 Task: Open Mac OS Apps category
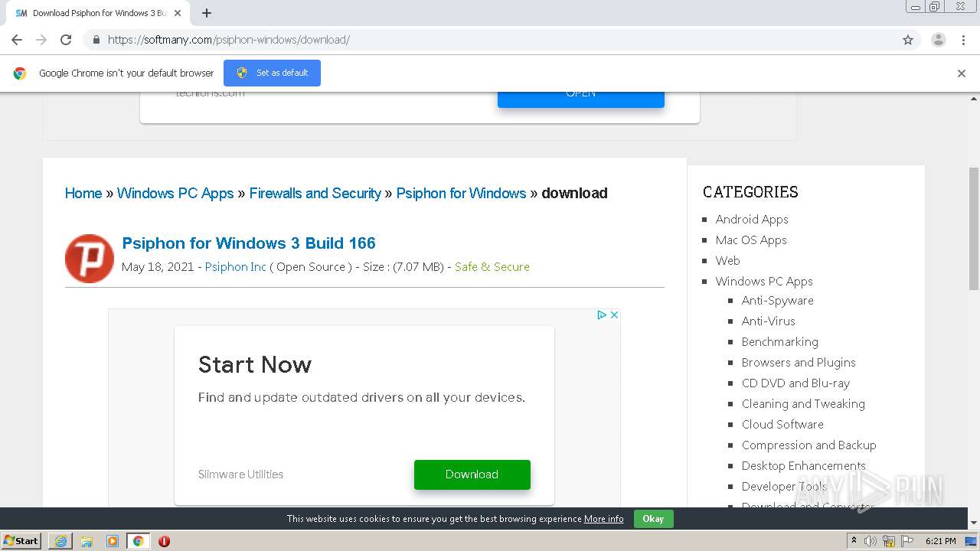point(751,240)
